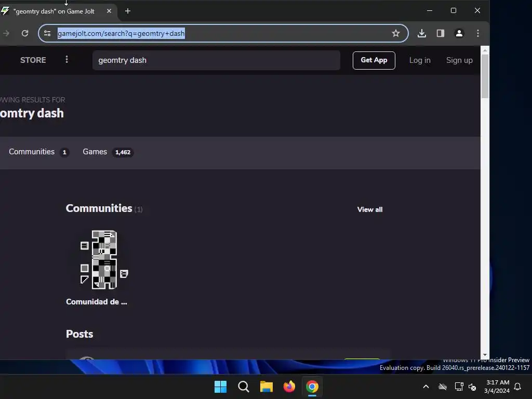Click the Posts section heading

79,334
